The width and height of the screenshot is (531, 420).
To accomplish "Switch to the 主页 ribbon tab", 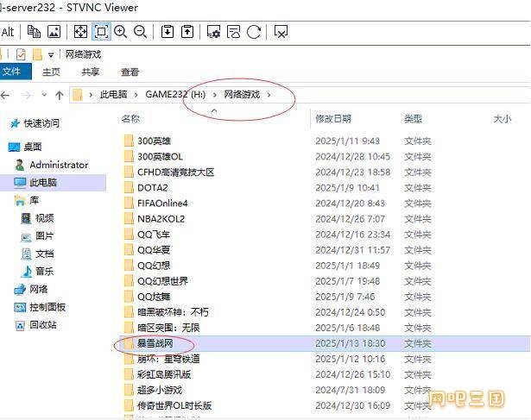I will pyautogui.click(x=52, y=72).
